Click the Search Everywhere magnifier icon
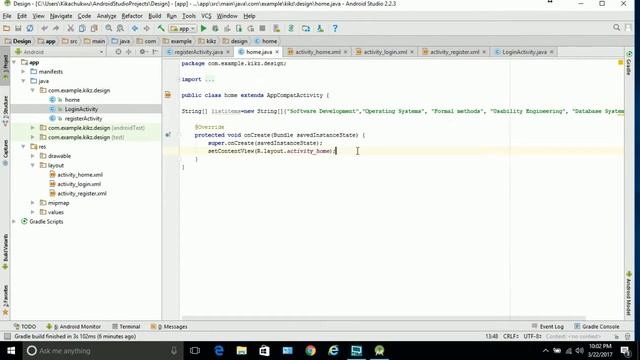The width and height of the screenshot is (640, 360). click(x=616, y=27)
